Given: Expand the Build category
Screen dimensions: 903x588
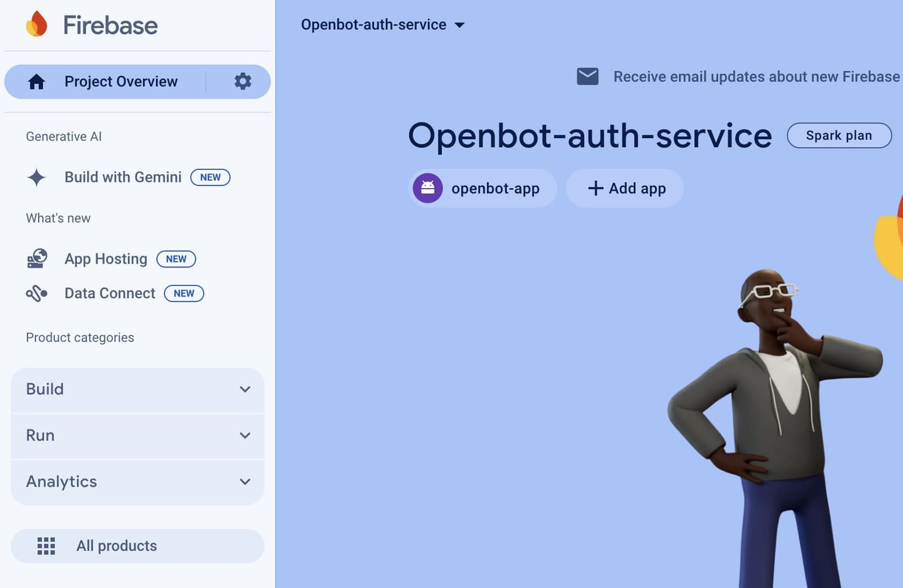Looking at the screenshot, I should pyautogui.click(x=138, y=389).
